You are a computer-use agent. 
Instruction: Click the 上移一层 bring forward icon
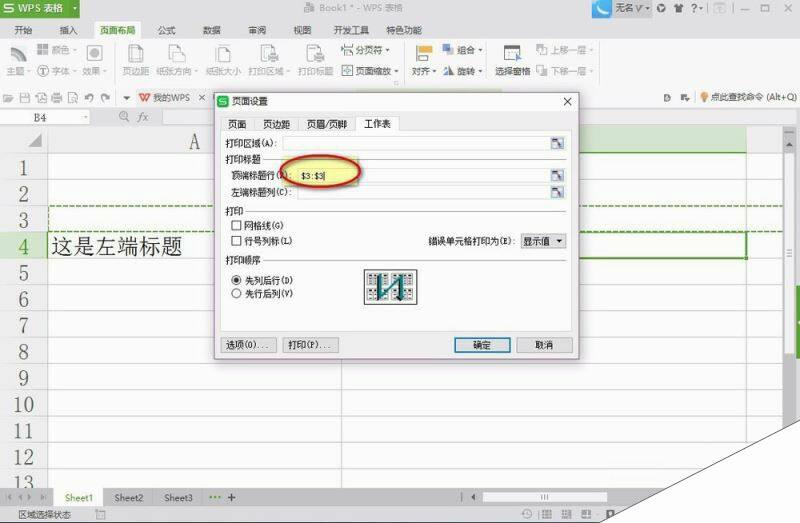pos(541,49)
